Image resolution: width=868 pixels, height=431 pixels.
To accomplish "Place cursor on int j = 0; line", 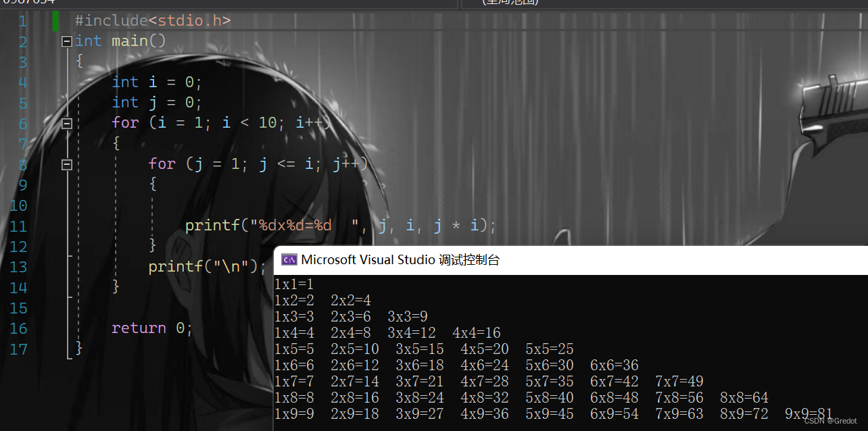I will pyautogui.click(x=157, y=103).
